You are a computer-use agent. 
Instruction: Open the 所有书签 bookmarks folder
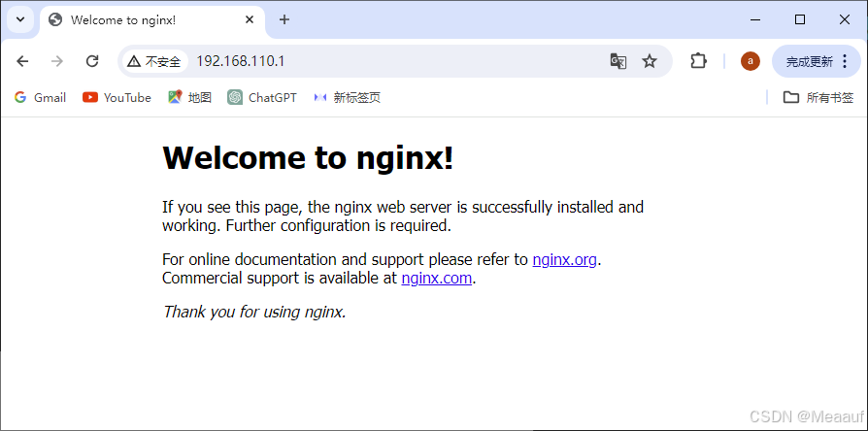pyautogui.click(x=818, y=97)
